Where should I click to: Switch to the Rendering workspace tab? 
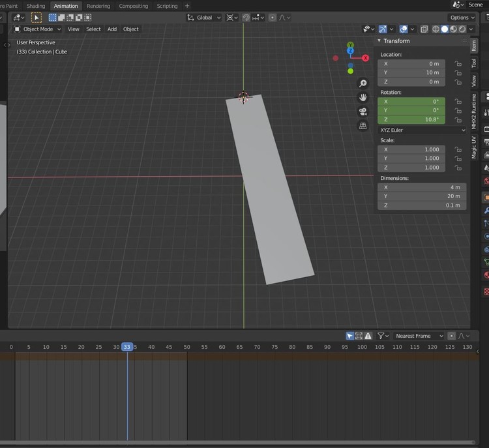coord(98,6)
